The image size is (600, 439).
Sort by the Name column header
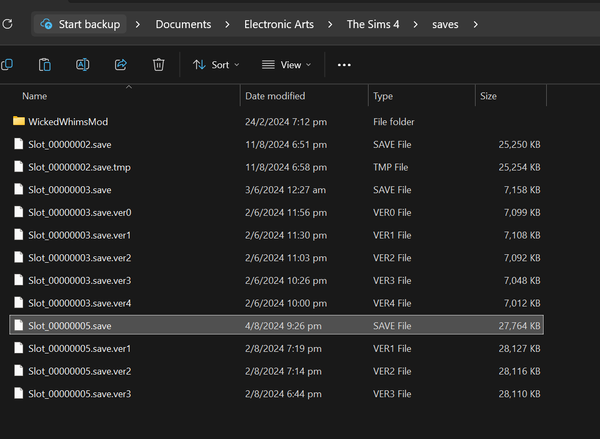click(34, 96)
